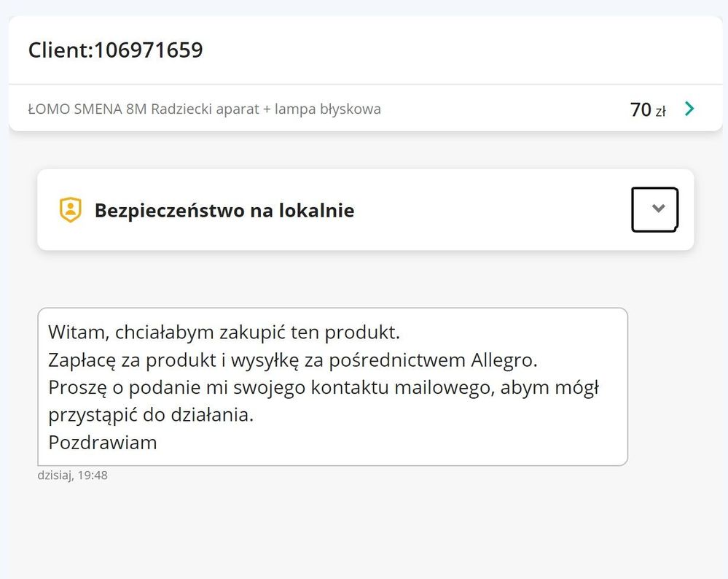
Task: Open the listing via the green arrow
Action: (x=689, y=109)
